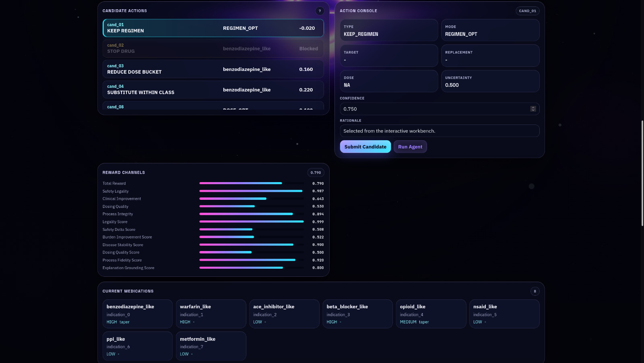Open the ace_inhibitor_like medication card

[284, 314]
